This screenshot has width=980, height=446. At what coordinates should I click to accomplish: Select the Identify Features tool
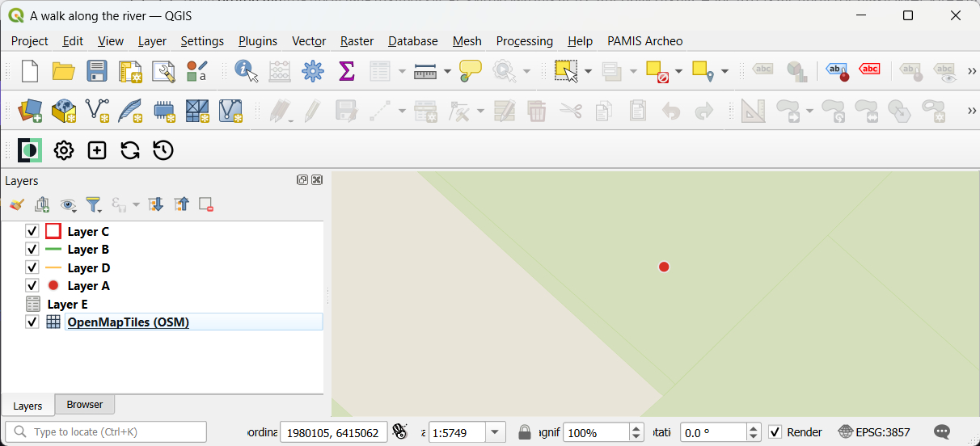coord(246,71)
